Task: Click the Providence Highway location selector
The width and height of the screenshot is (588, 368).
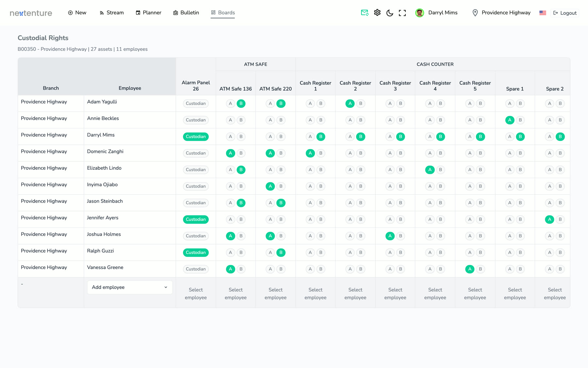Action: click(501, 13)
